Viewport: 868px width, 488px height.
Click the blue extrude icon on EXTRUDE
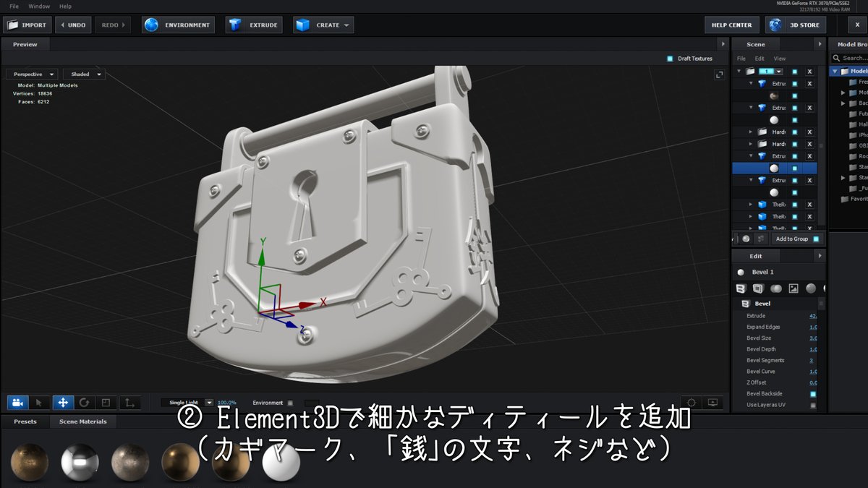pyautogui.click(x=235, y=25)
